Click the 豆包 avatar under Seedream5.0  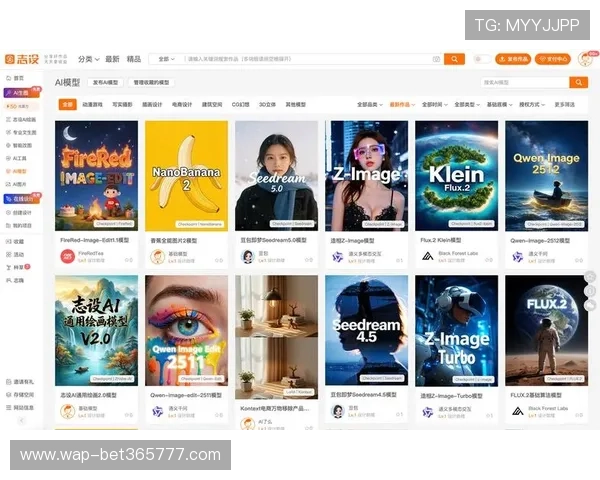click(x=248, y=256)
